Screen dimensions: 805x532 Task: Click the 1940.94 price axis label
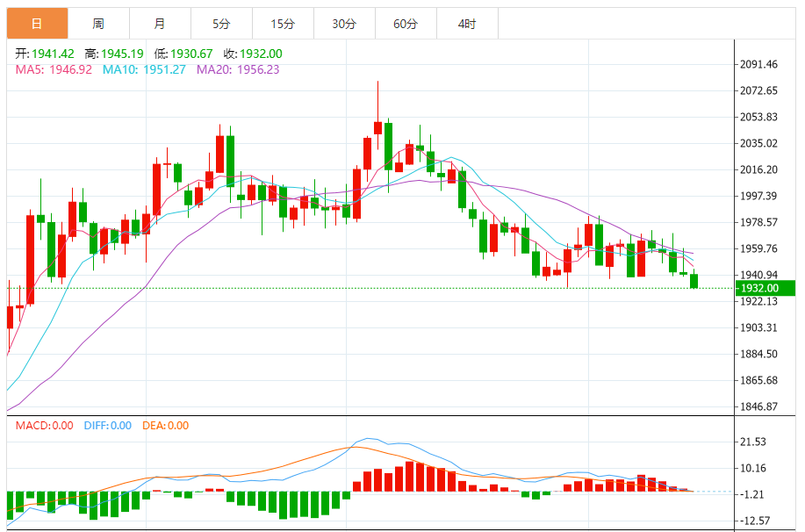tap(758, 275)
